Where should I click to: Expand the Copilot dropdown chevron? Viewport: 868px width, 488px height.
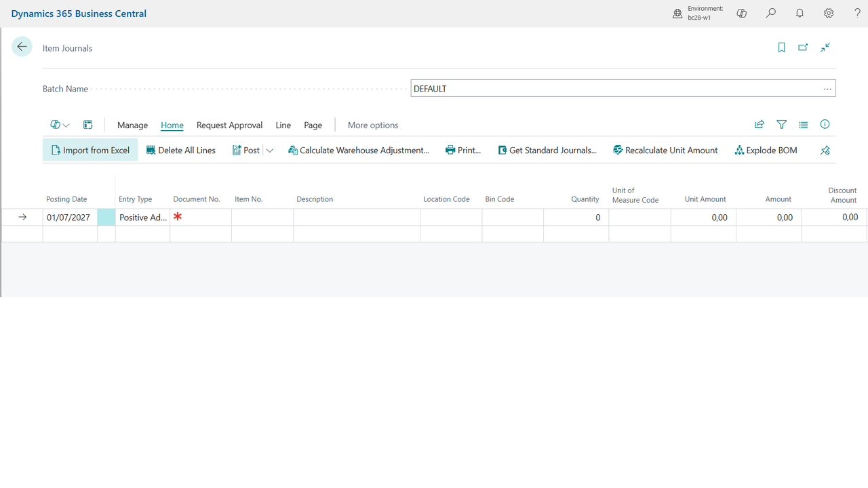(x=66, y=125)
